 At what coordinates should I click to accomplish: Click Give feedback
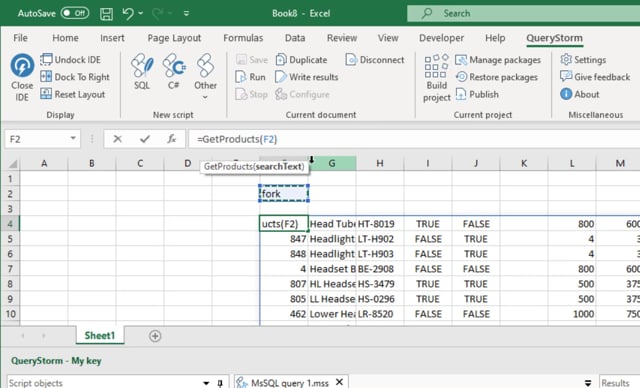pos(595,77)
